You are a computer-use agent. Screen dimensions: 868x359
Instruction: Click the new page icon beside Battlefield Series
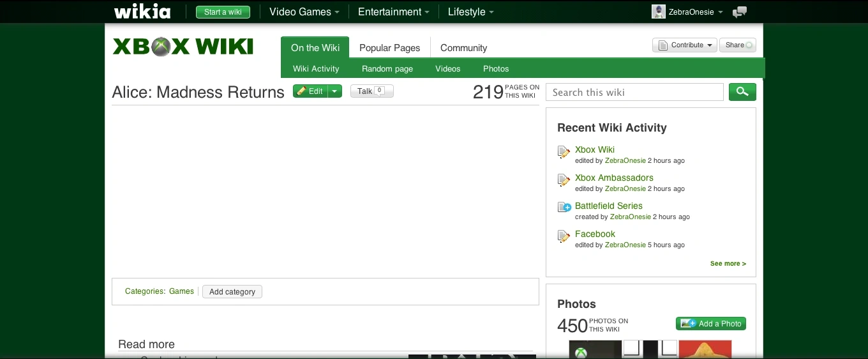tap(564, 207)
